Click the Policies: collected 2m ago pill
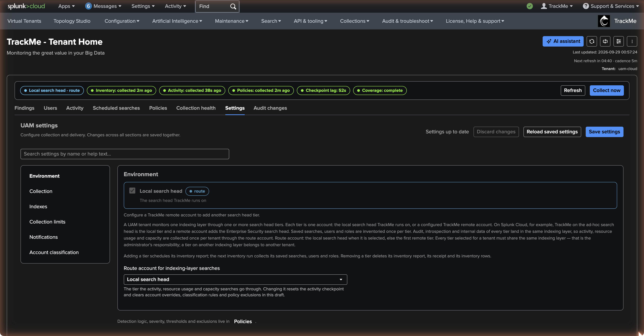 click(261, 91)
